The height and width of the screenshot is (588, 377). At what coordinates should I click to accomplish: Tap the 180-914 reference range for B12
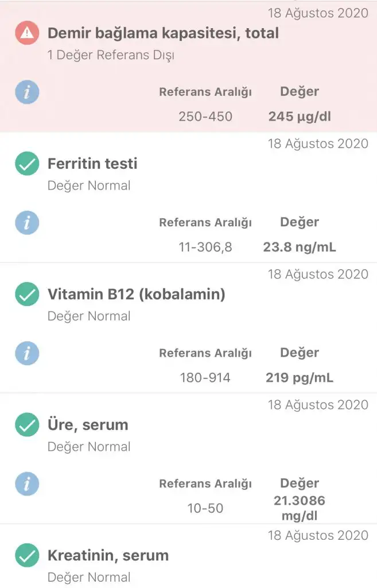pos(205,378)
